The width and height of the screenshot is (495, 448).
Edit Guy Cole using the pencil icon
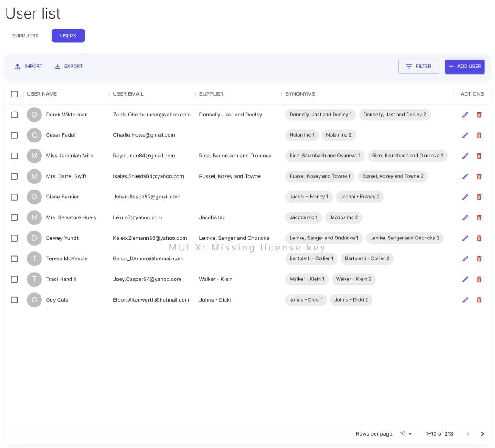[x=465, y=300]
